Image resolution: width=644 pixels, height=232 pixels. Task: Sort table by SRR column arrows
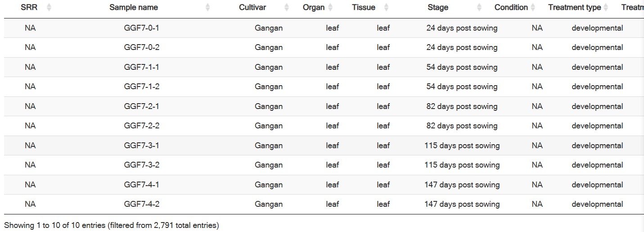click(x=49, y=8)
